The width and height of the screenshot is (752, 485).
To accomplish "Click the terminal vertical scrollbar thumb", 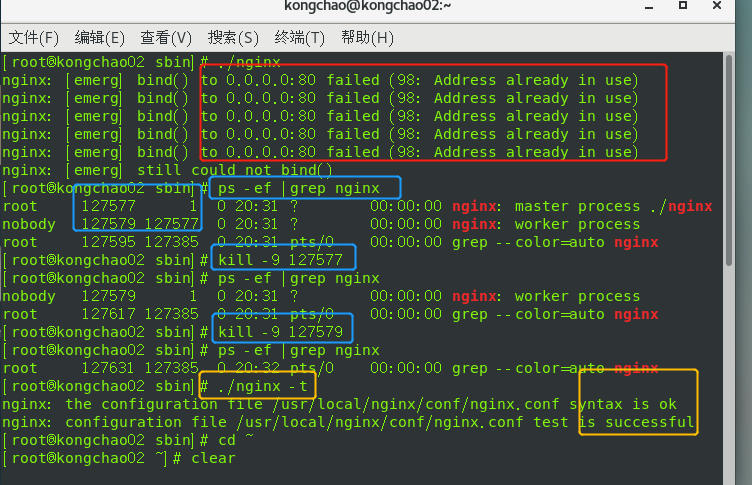I will click(x=729, y=160).
